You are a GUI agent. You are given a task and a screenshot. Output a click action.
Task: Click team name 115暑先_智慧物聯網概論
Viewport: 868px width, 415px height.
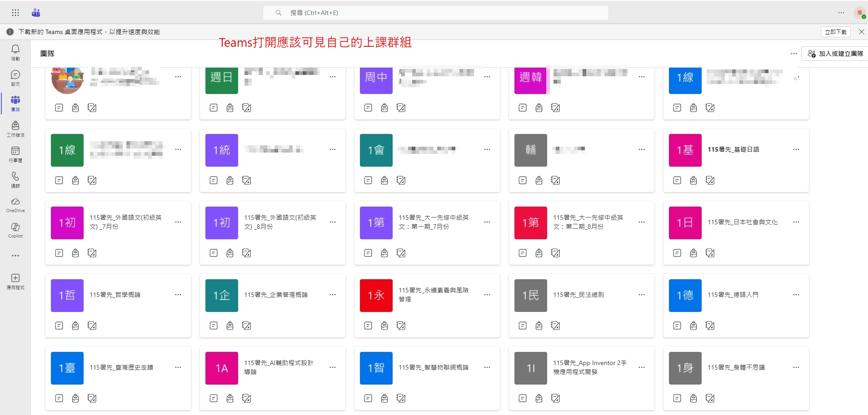click(x=434, y=367)
